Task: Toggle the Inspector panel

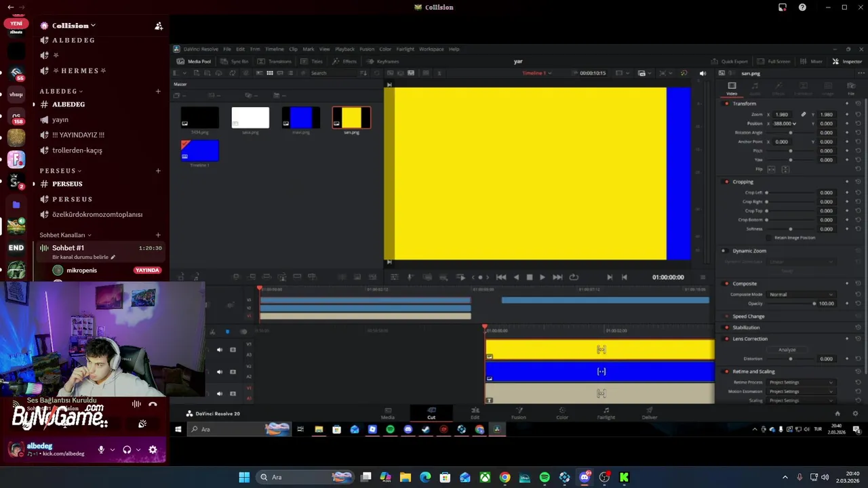Action: tap(847, 61)
